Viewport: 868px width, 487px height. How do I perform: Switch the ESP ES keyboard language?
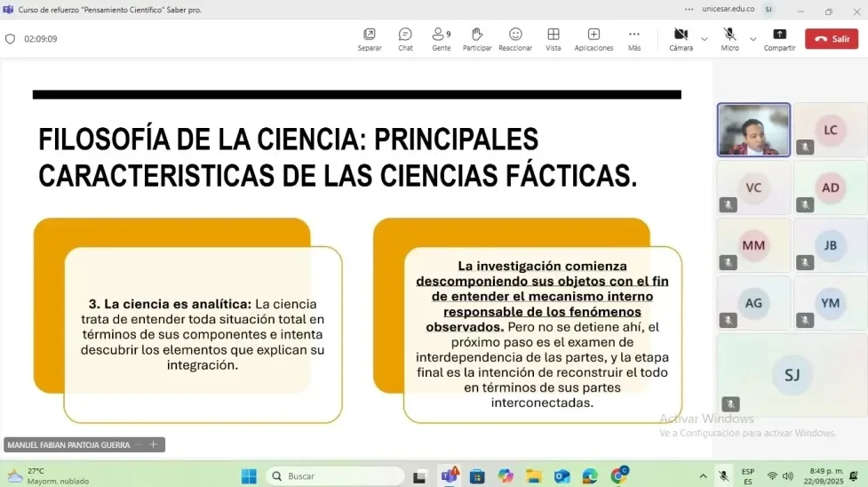pyautogui.click(x=748, y=476)
